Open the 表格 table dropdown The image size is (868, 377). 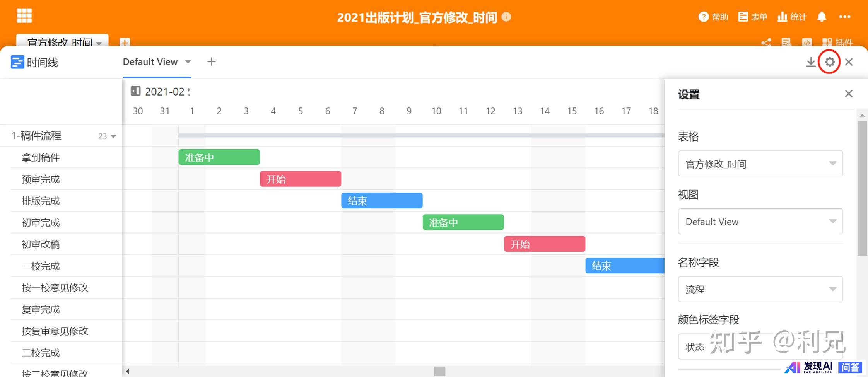click(x=760, y=164)
